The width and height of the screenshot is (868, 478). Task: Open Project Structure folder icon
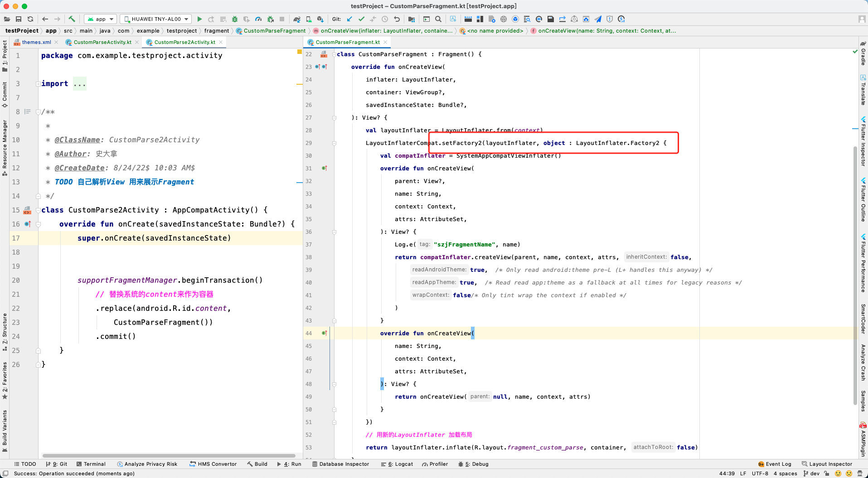(412, 19)
